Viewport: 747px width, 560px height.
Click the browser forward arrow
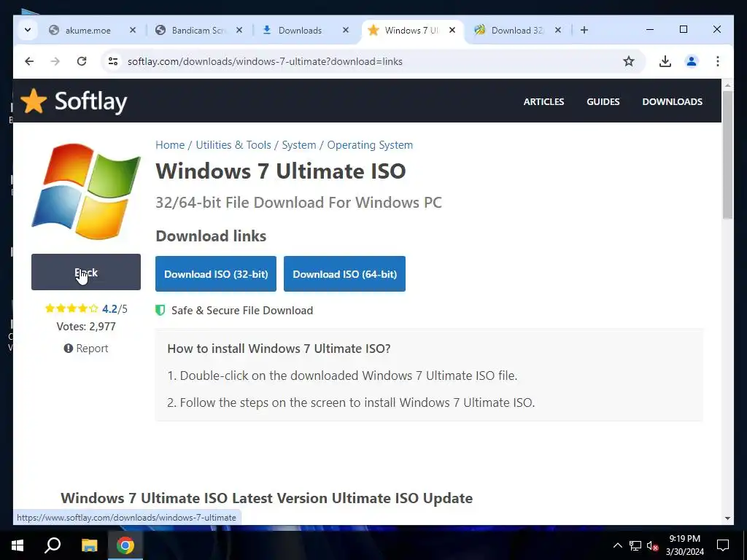(x=55, y=61)
